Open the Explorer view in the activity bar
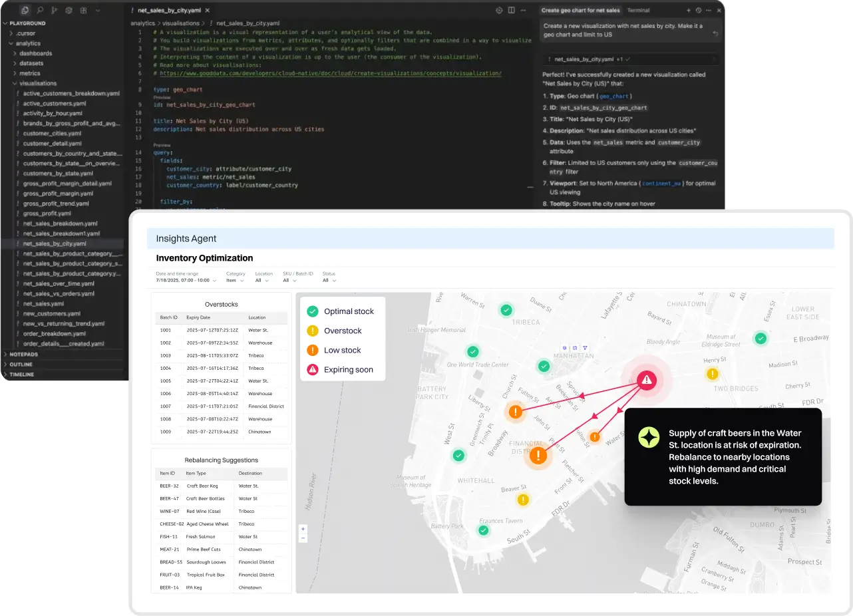853x616 pixels. [25, 11]
